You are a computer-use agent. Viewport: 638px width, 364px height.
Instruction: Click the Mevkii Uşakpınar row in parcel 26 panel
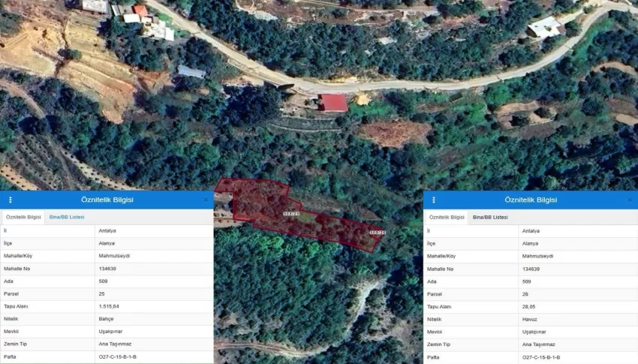coord(531,332)
